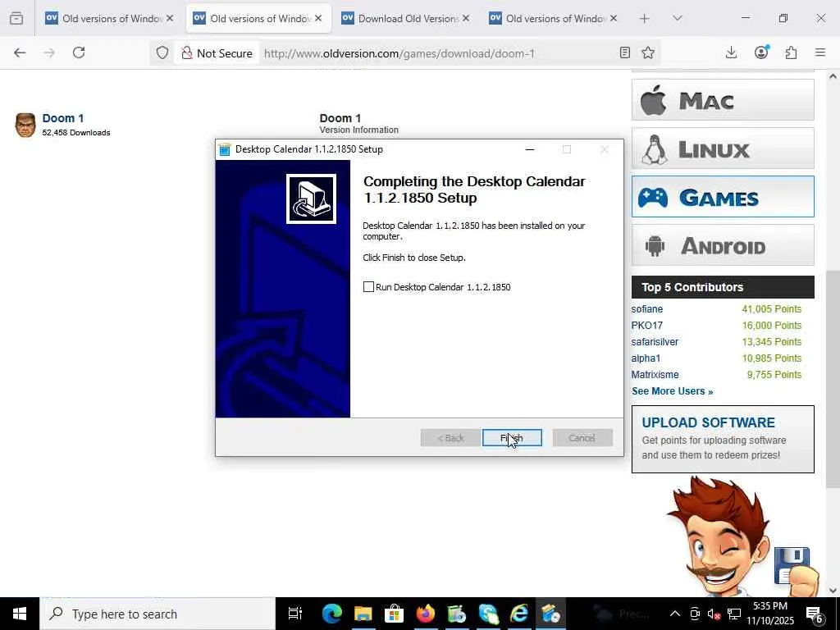The image size is (840, 630).
Task: Show hidden system tray icons
Action: click(675, 614)
